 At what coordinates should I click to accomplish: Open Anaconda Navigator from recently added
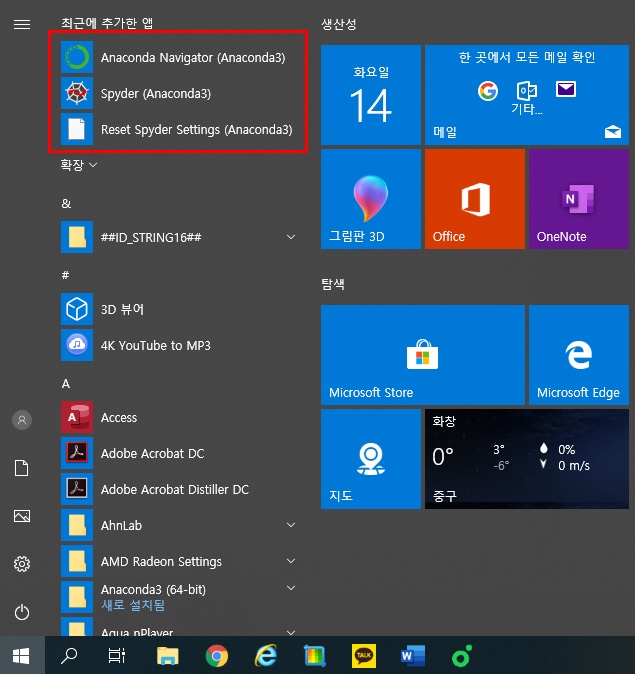tap(177, 57)
